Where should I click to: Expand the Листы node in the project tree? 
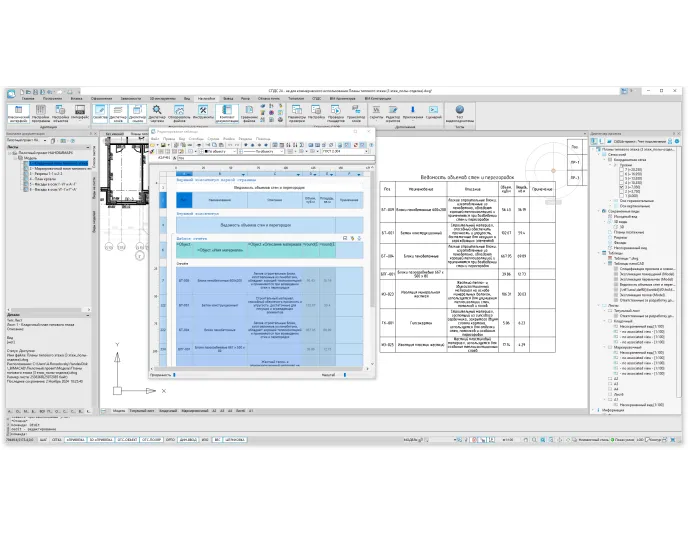[x=598, y=305]
